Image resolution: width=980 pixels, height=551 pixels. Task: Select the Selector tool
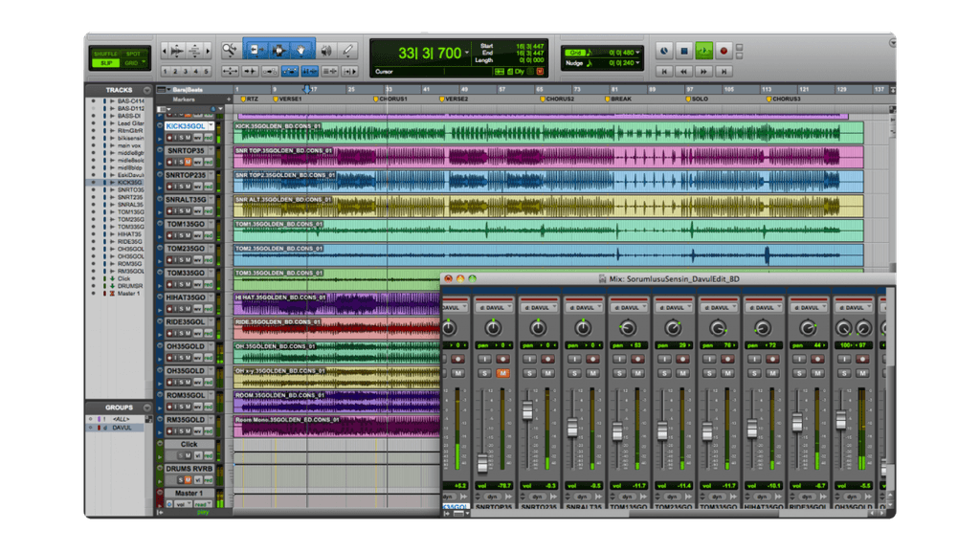click(278, 48)
